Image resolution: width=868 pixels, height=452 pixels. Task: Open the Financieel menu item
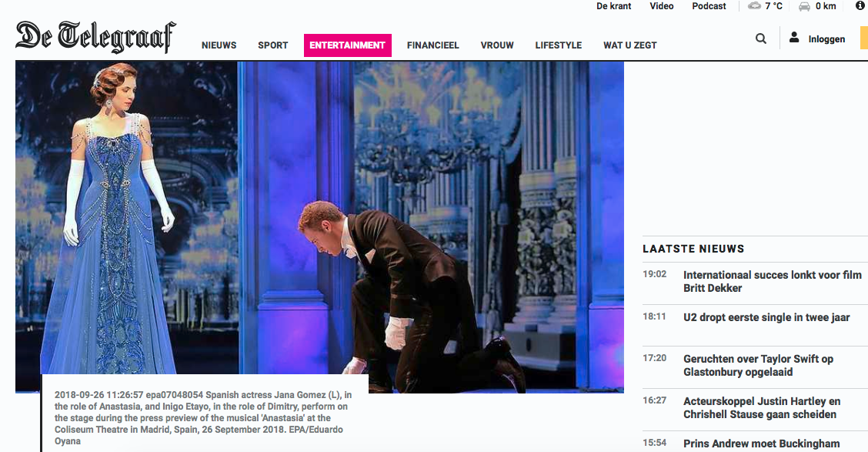point(433,45)
